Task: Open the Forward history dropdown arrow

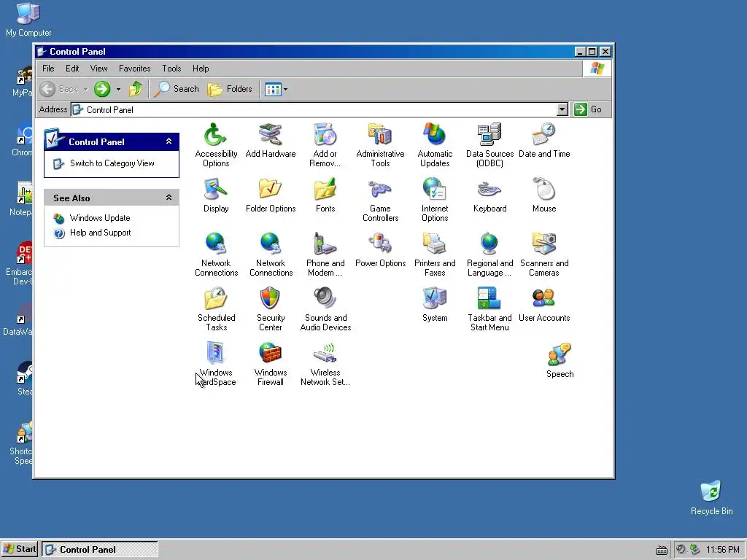Action: (118, 89)
